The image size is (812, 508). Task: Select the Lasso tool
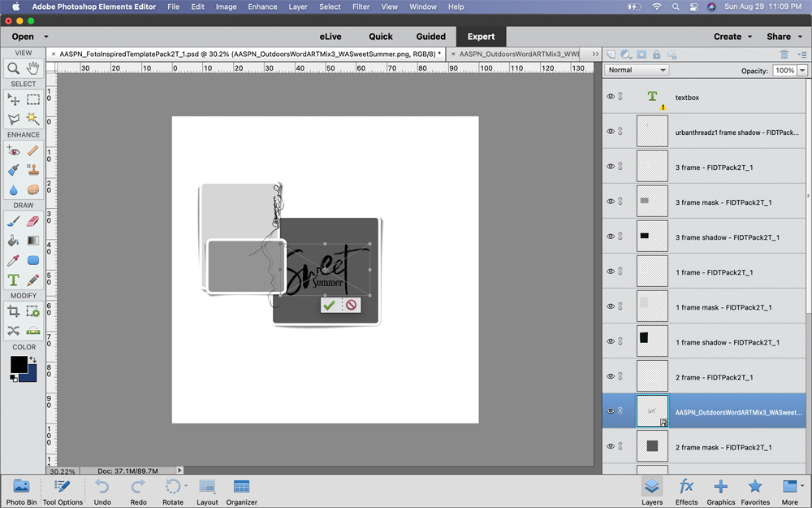[14, 119]
